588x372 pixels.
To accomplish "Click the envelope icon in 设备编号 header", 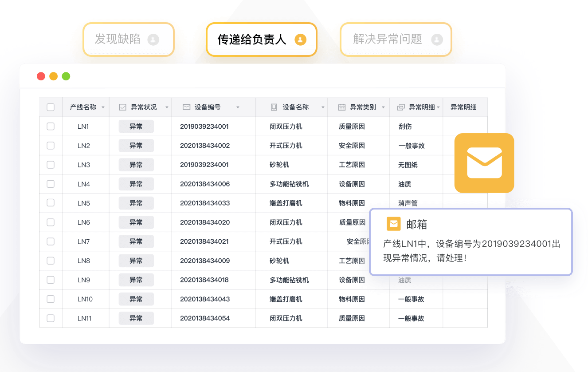I will 186,107.
